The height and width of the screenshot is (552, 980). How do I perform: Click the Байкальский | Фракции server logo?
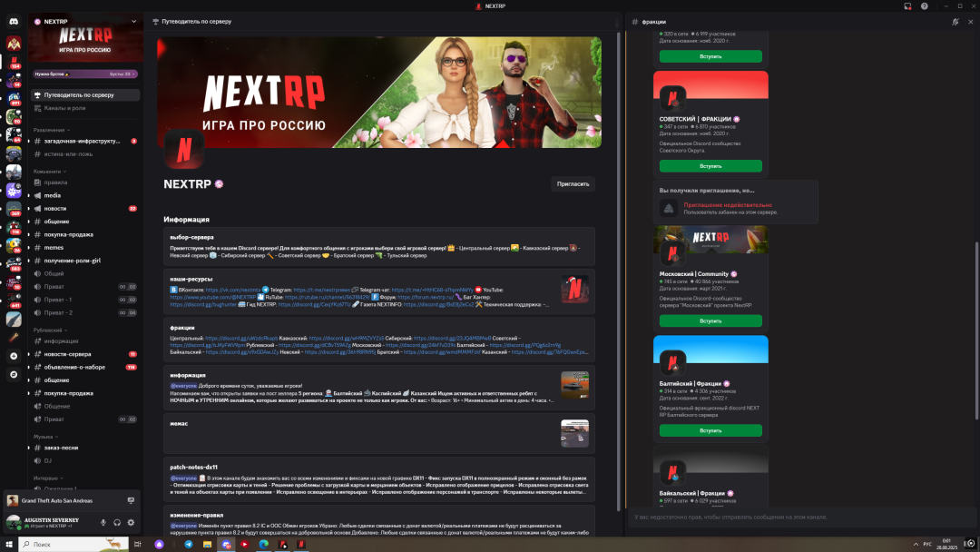coord(672,473)
